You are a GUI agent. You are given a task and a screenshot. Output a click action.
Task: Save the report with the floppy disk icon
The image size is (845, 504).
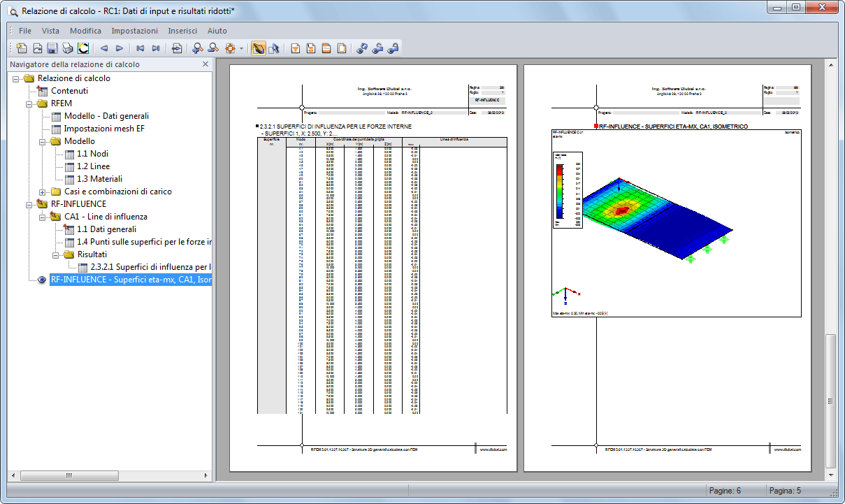tap(52, 48)
